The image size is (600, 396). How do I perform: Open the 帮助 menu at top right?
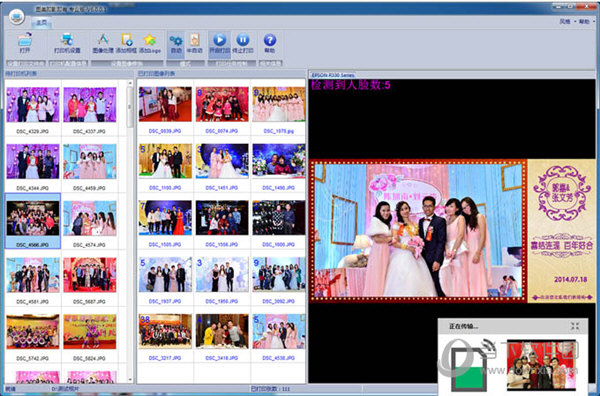[585, 22]
